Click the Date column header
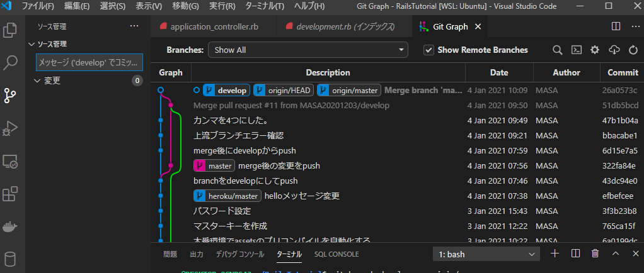The image size is (644, 273). click(499, 72)
